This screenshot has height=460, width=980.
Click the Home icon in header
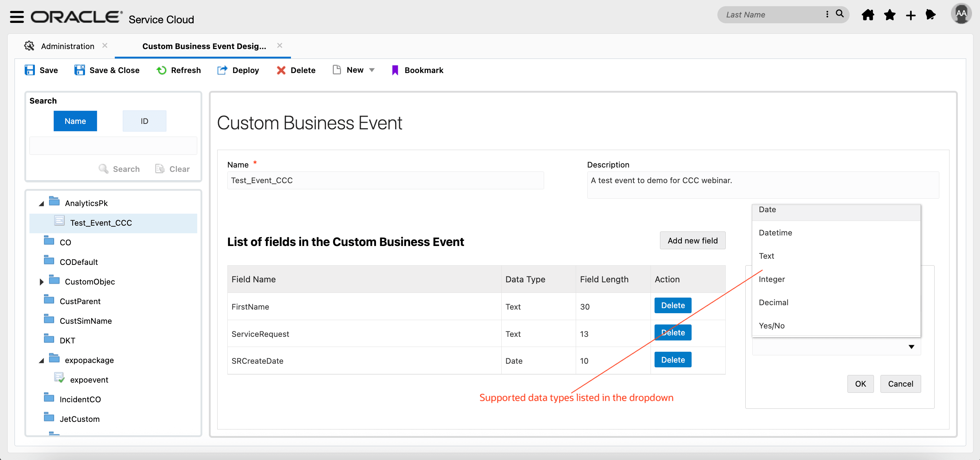point(867,15)
